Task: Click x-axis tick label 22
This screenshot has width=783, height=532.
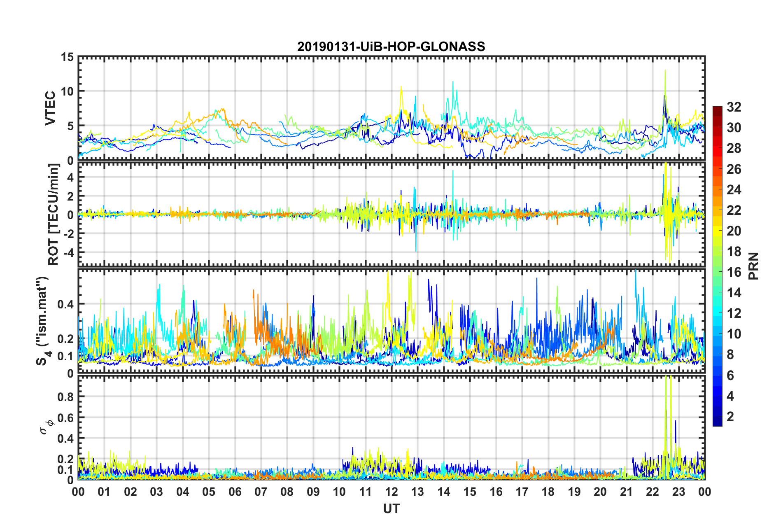Action: (x=652, y=492)
